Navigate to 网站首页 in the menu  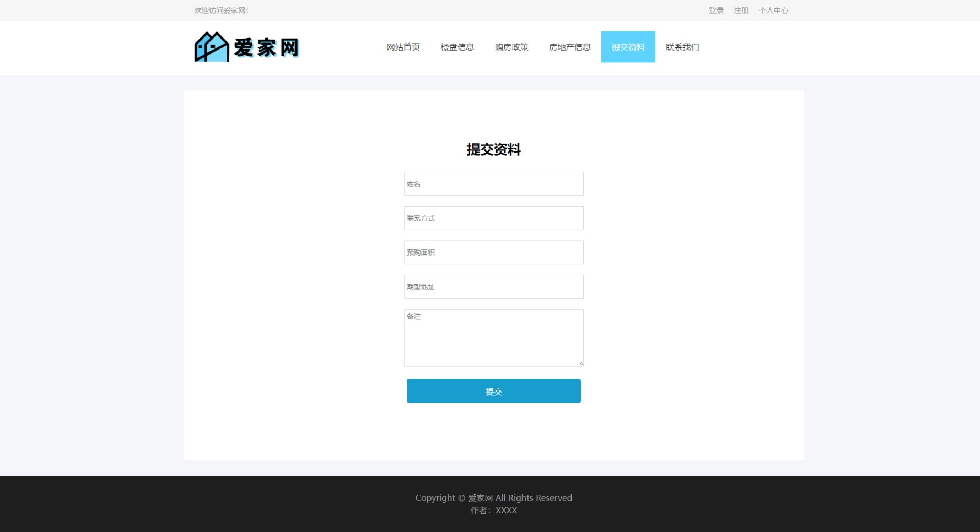(x=403, y=47)
